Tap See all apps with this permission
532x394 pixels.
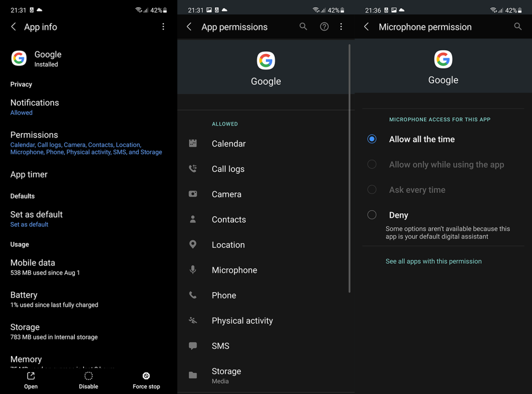pos(433,261)
